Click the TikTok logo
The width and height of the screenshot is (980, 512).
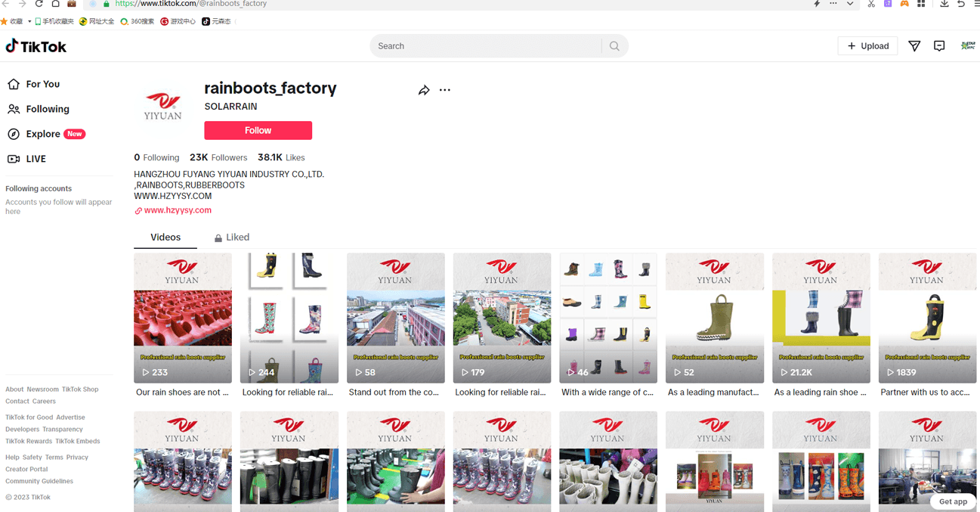(x=36, y=46)
